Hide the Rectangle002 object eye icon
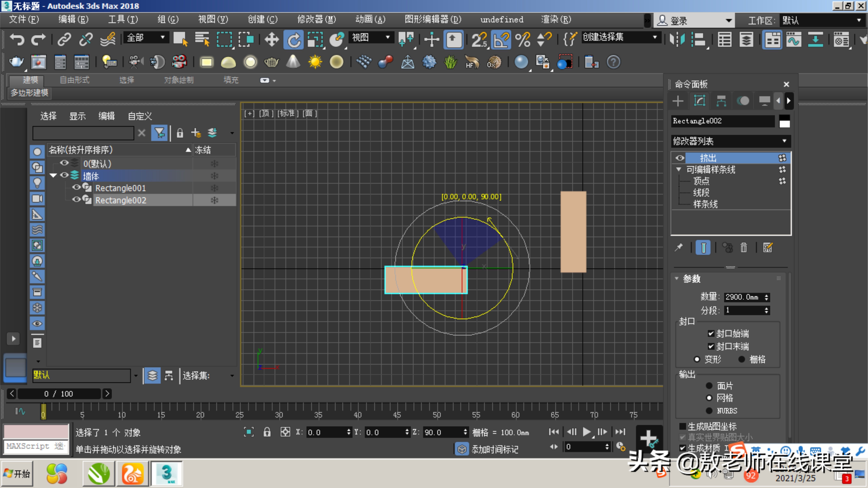The image size is (868, 488). (76, 199)
